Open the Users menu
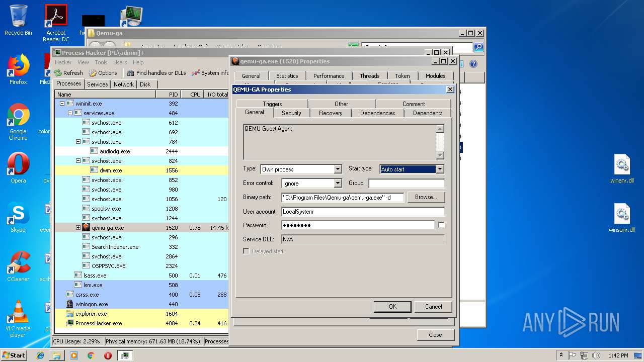Image resolution: width=644 pixels, height=362 pixels. [120, 62]
